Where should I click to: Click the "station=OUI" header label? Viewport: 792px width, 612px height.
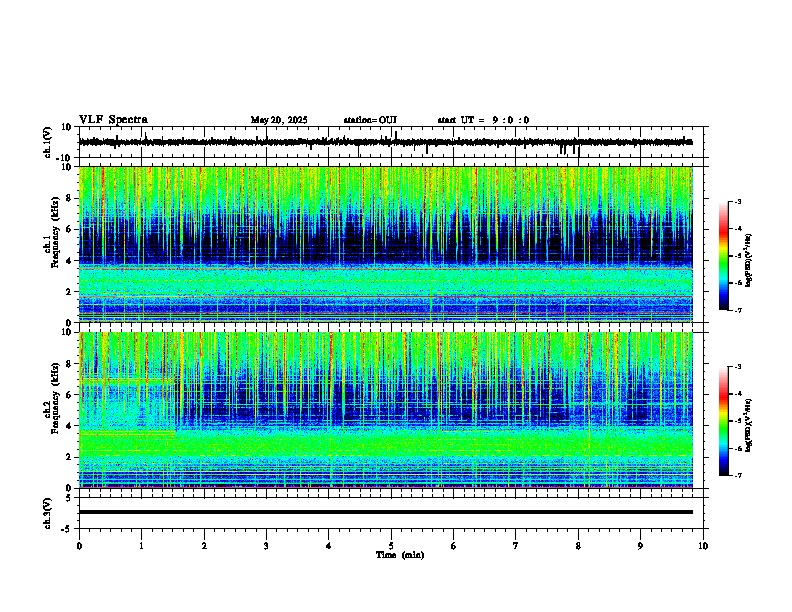[x=370, y=120]
